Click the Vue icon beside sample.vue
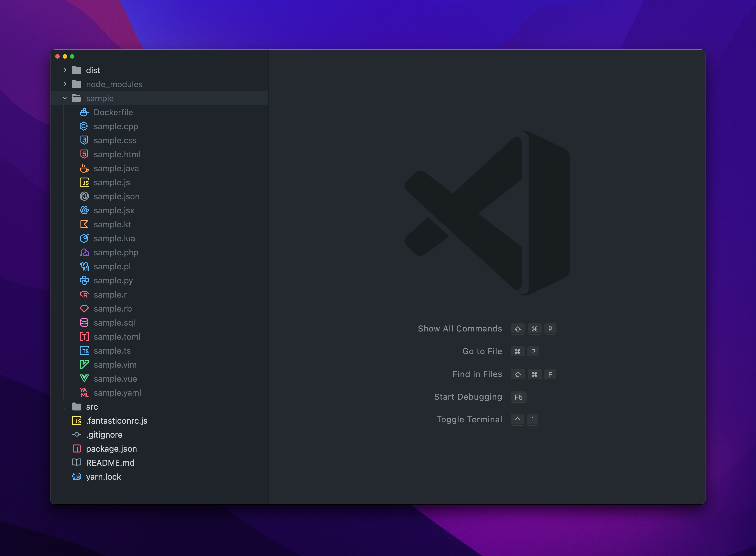The image size is (756, 556). [x=84, y=379]
